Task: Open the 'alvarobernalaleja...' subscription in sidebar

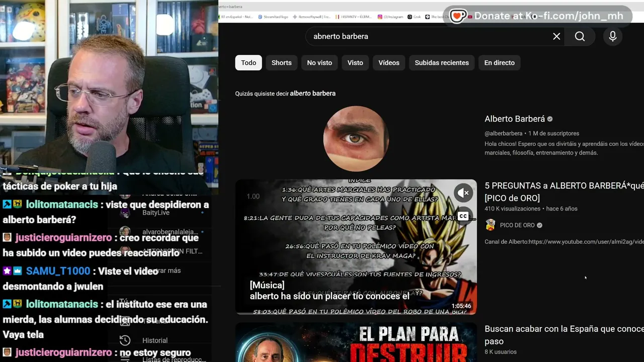Action: pos(170,232)
